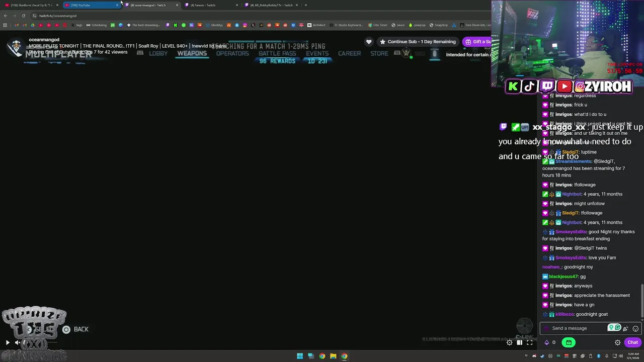Viewport: 644px width, 362px height.
Task: Click the system volume tray icon
Action: coord(621,356)
